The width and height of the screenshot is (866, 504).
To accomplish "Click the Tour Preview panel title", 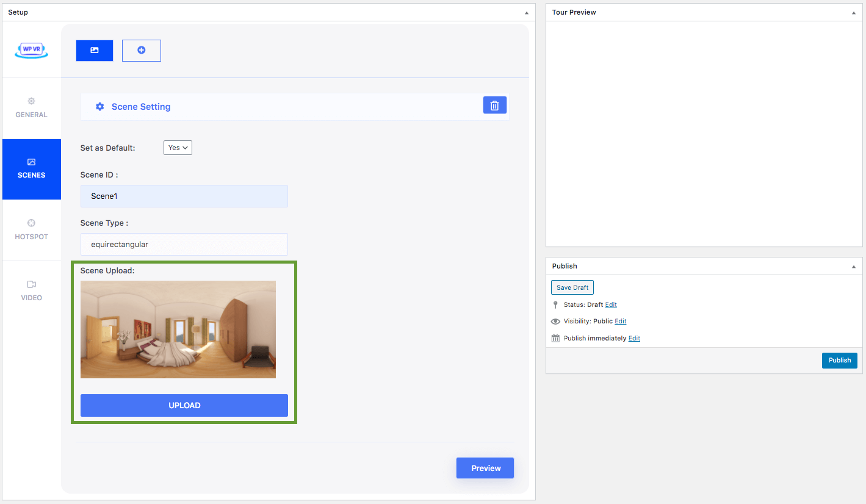I will [574, 12].
